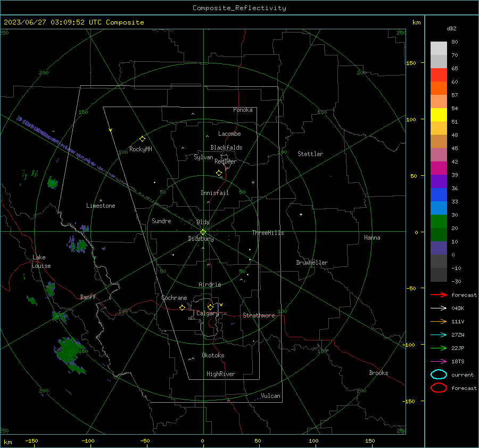Click the Innisfail label
Screen dimensions: 479x448
click(x=214, y=193)
